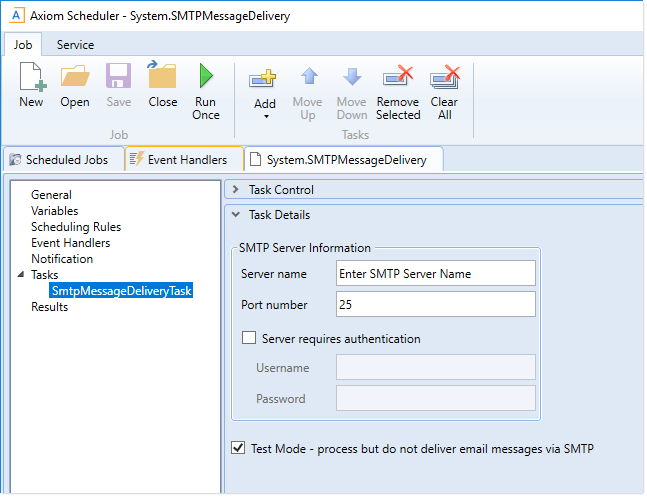
Task: Uncheck the Test Mode checkbox
Action: pyautogui.click(x=238, y=448)
